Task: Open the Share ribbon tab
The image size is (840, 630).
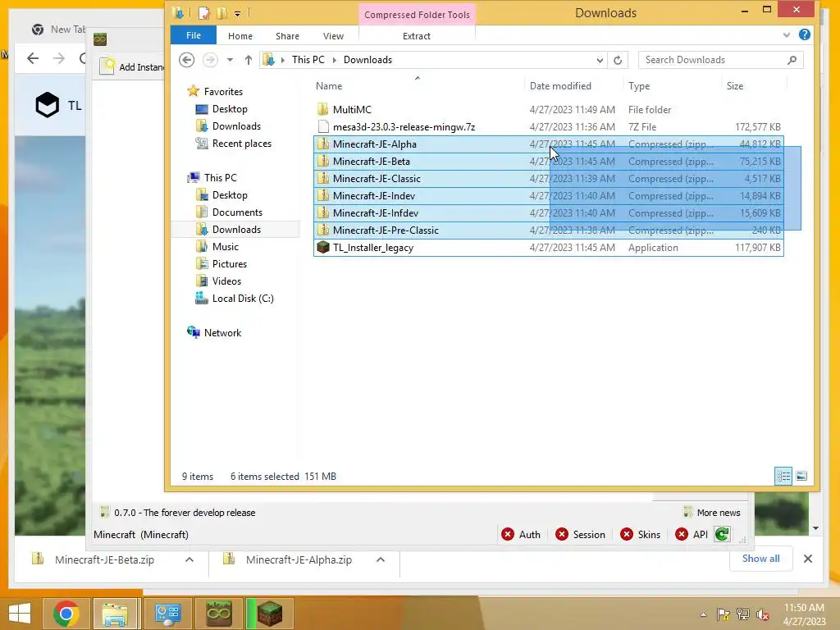Action: (x=287, y=36)
